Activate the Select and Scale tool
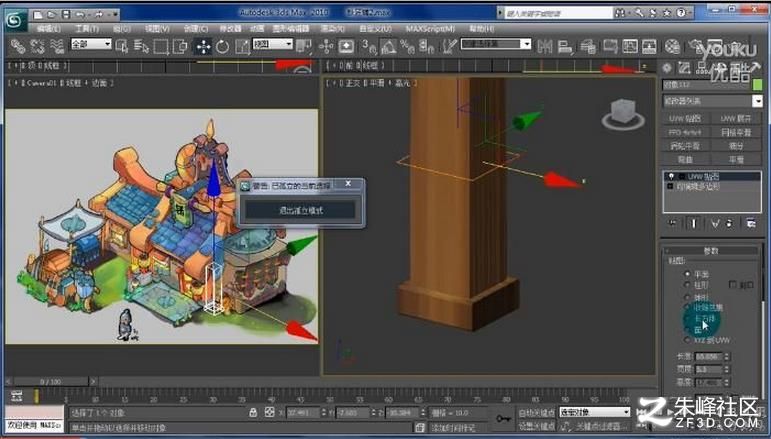771x439 pixels. [242, 46]
